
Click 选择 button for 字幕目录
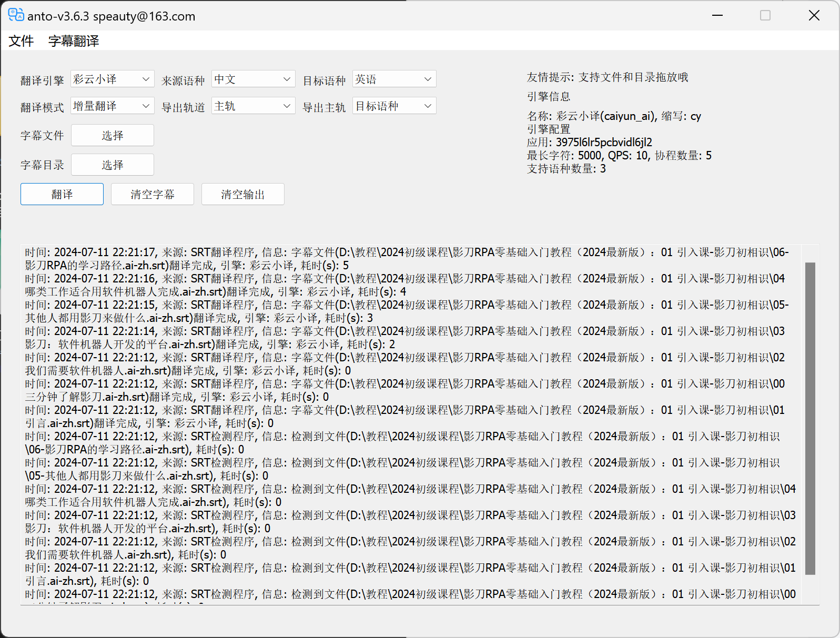point(113,165)
